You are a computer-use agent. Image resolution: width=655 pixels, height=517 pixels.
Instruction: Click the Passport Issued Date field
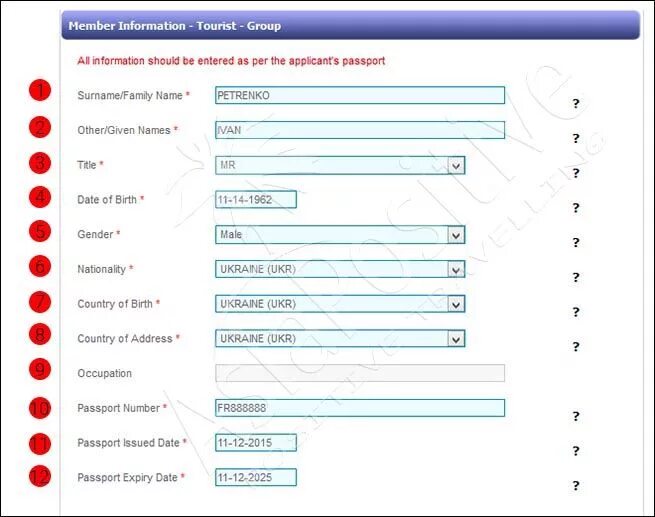pyautogui.click(x=256, y=443)
